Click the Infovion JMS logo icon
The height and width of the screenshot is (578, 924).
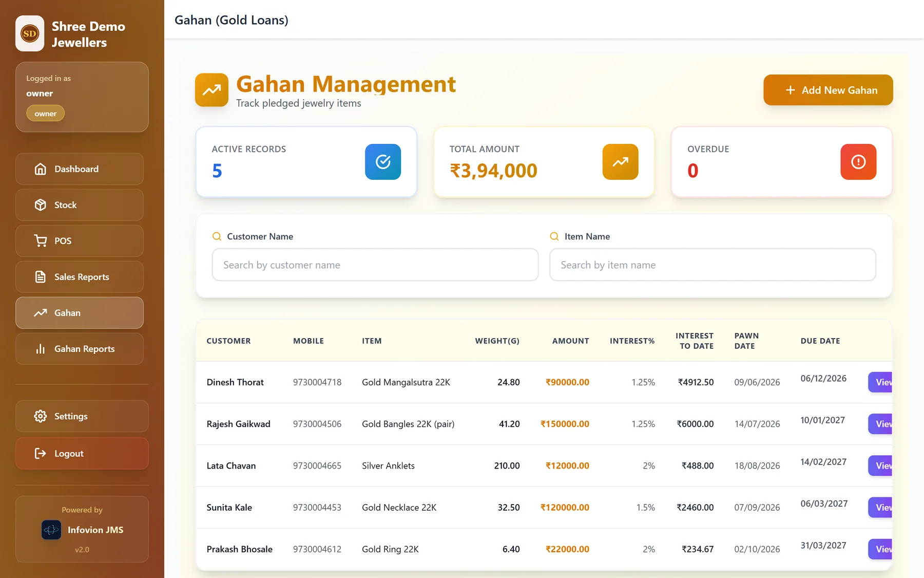pyautogui.click(x=51, y=530)
